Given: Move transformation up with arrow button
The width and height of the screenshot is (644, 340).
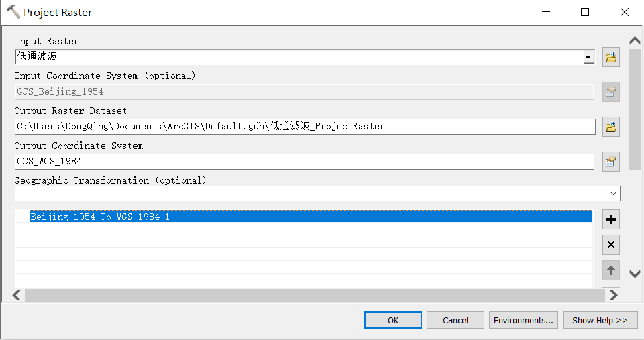Looking at the screenshot, I should point(610,270).
